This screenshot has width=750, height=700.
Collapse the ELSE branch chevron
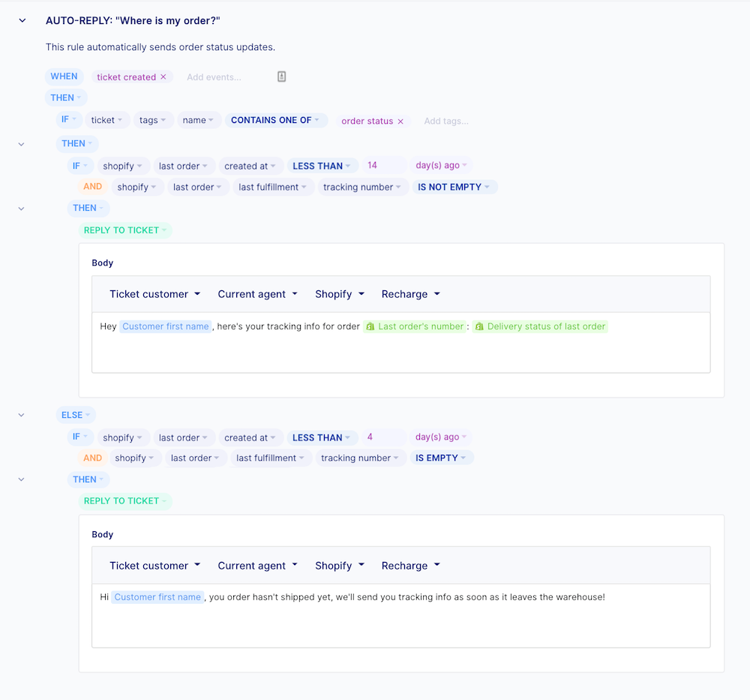[x=21, y=415]
